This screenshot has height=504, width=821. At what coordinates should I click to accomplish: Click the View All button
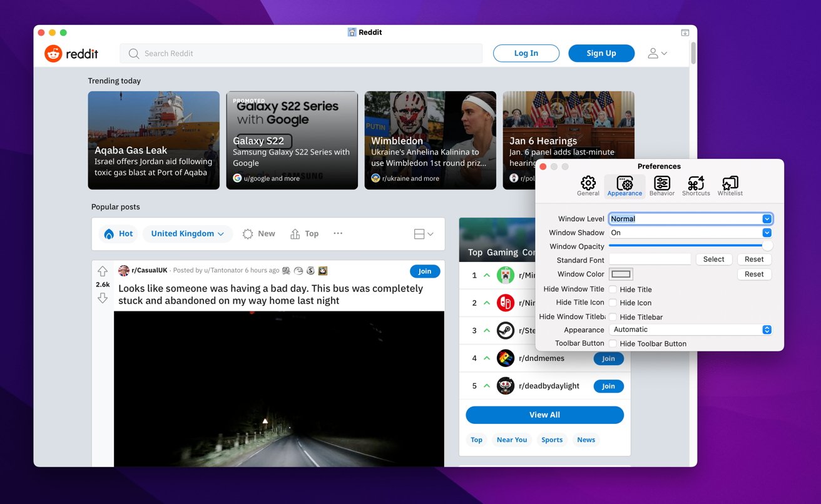(x=544, y=415)
